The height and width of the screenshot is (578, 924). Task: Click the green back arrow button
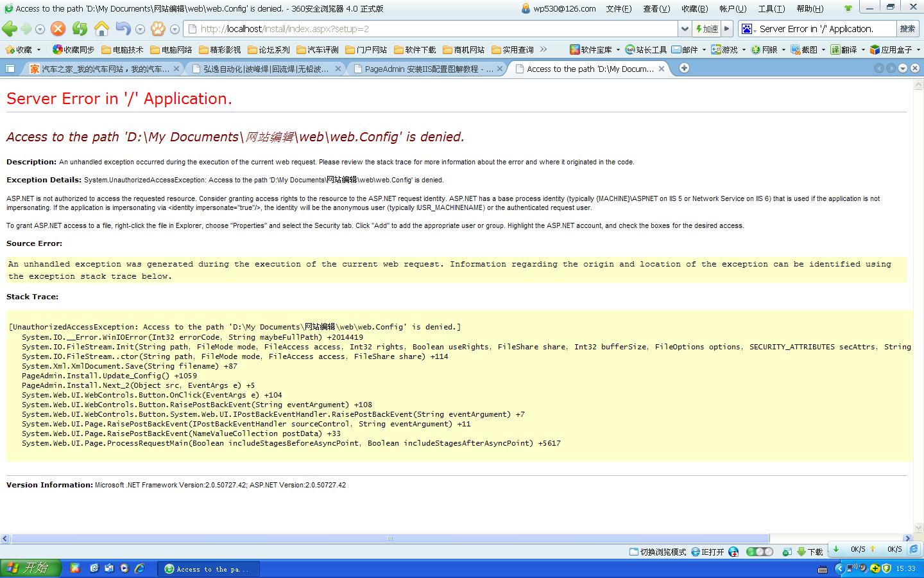(10, 29)
